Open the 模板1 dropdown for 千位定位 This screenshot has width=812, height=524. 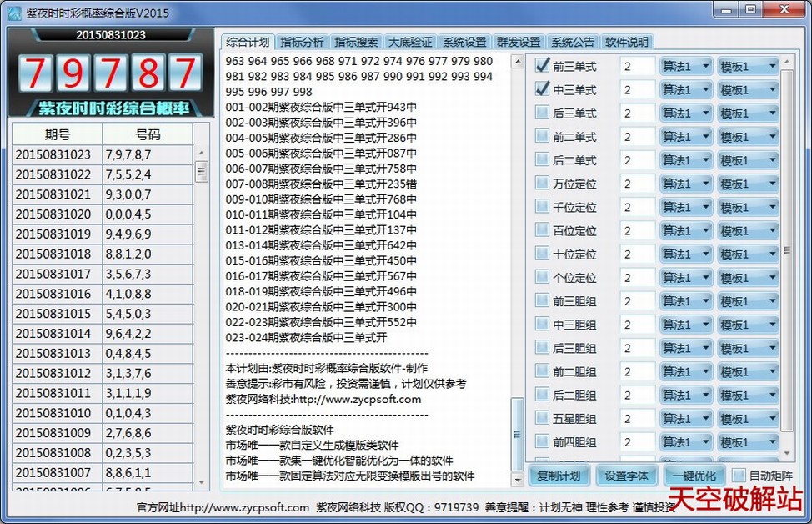[x=748, y=207]
